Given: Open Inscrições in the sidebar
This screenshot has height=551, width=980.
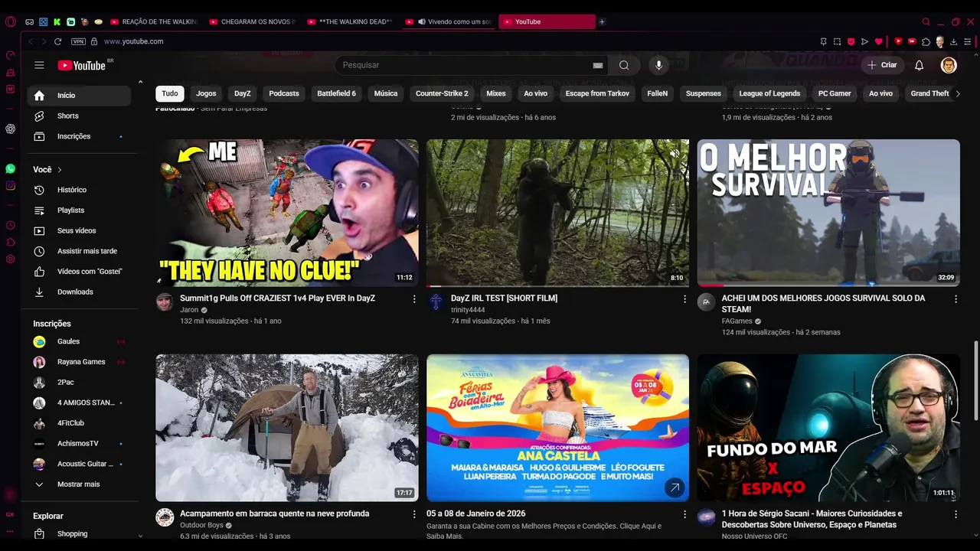Looking at the screenshot, I should tap(80, 136).
